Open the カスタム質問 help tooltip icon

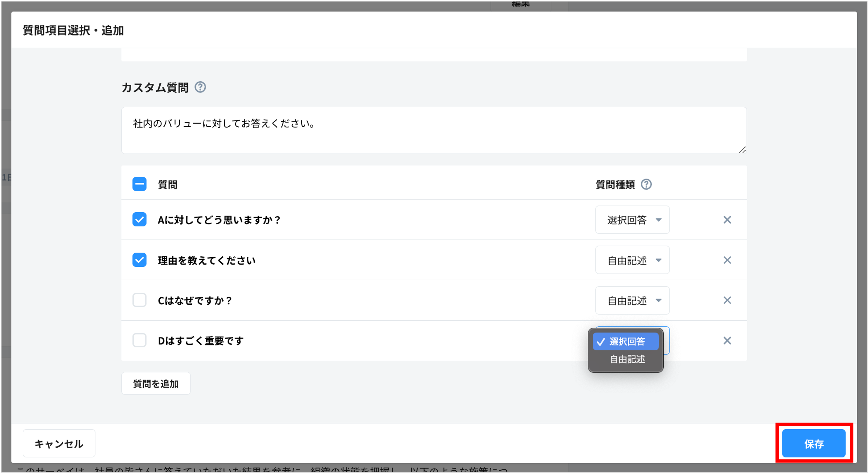click(201, 88)
